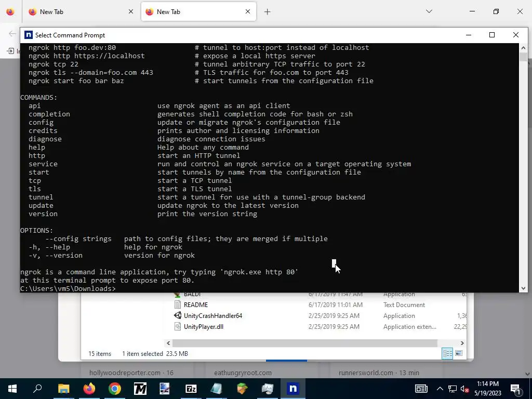
Task: Restore down the Firefox window
Action: (496, 11)
